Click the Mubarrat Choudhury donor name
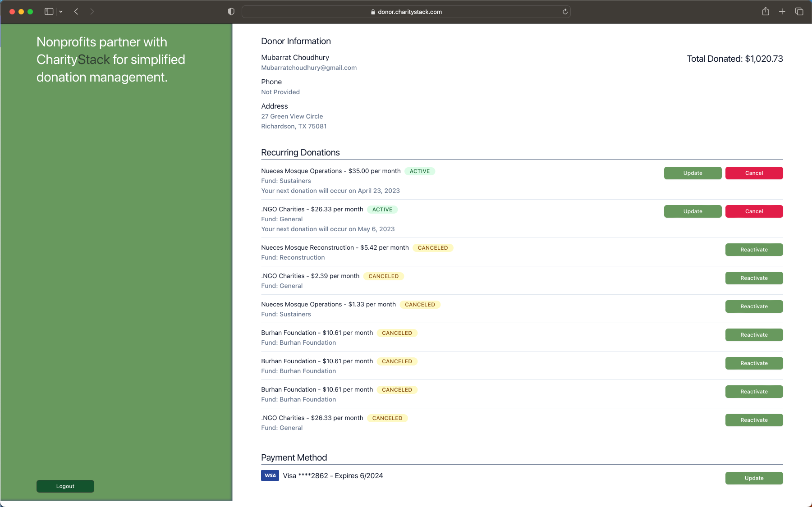 point(295,57)
